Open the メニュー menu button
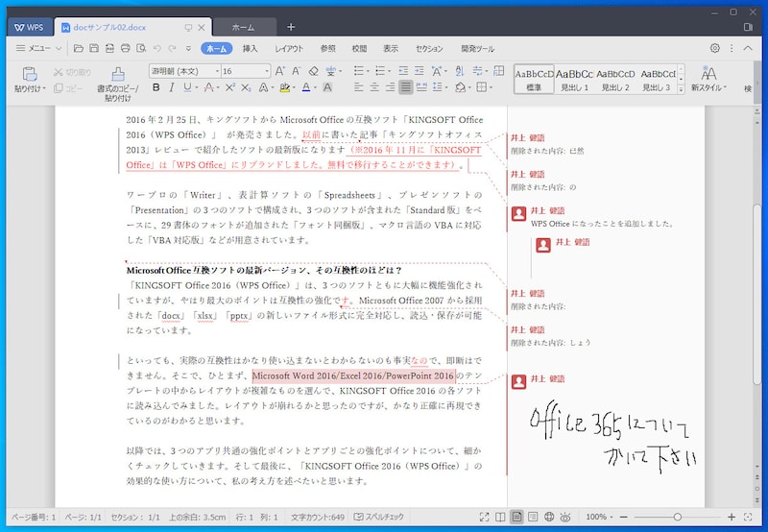Image resolution: width=768 pixels, height=532 pixels. pyautogui.click(x=34, y=48)
